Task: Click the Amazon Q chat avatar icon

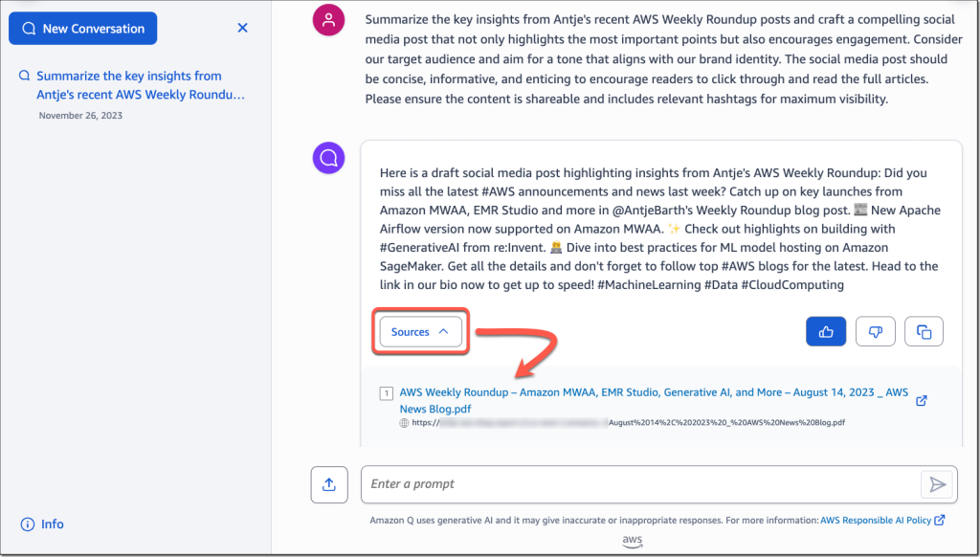Action: [328, 157]
